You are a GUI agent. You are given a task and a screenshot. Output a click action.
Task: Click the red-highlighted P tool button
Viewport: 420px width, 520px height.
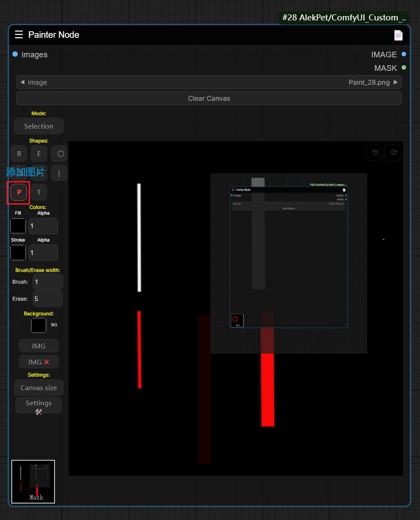coord(19,192)
